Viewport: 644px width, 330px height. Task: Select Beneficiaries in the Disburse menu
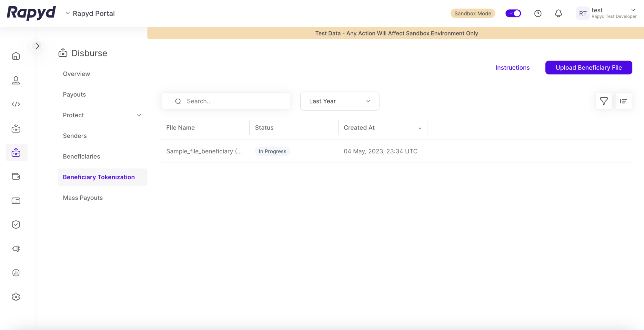pos(81,156)
